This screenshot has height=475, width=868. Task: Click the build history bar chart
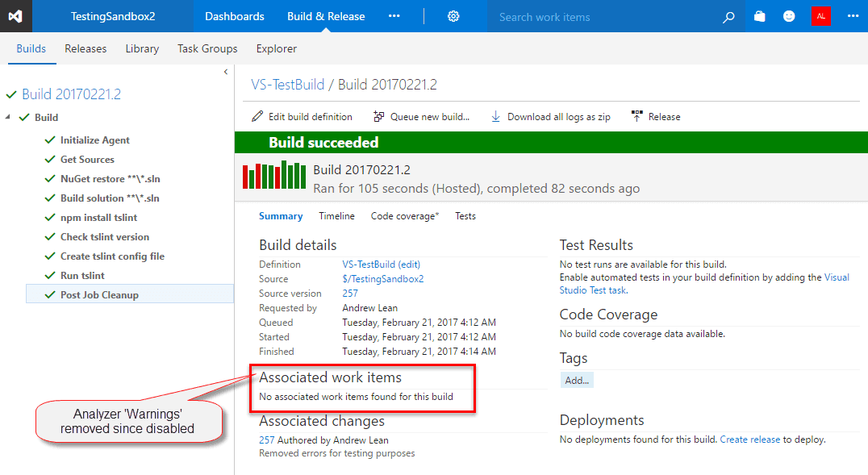coord(275,175)
